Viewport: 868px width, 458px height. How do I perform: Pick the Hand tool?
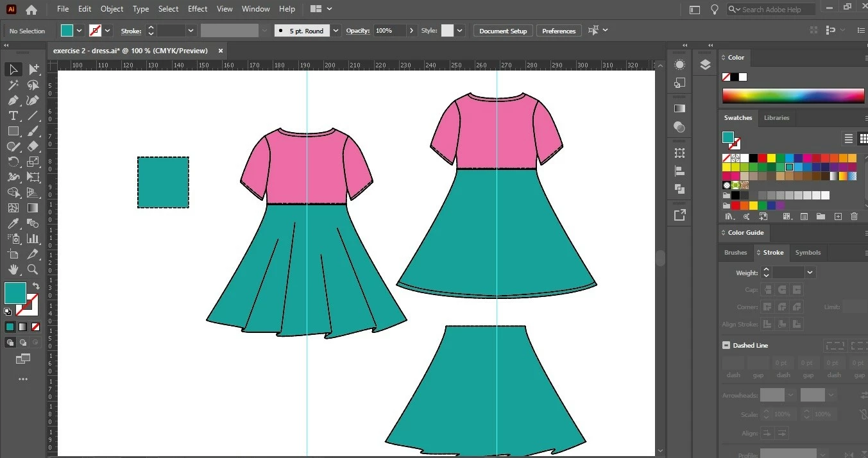[x=13, y=270]
